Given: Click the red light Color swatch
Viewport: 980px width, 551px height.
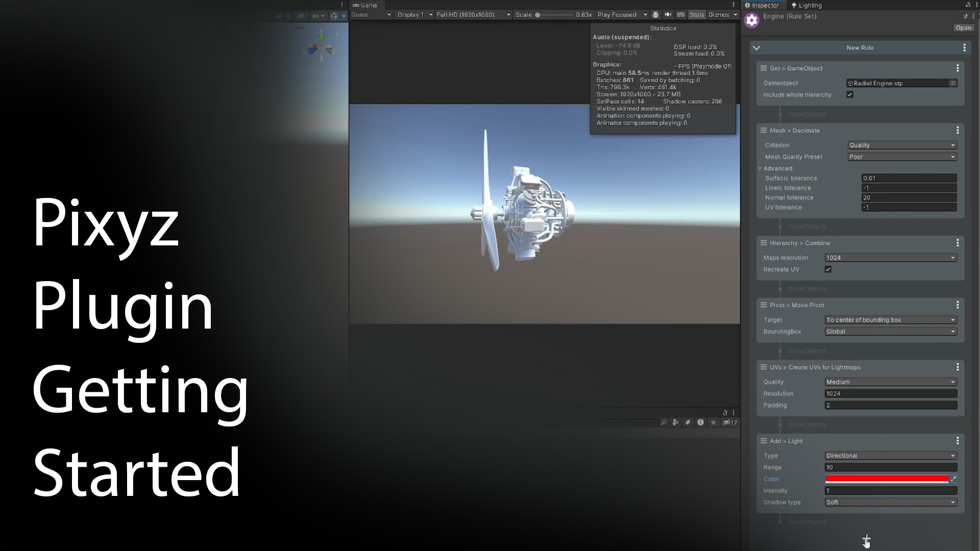Looking at the screenshot, I should [x=887, y=479].
